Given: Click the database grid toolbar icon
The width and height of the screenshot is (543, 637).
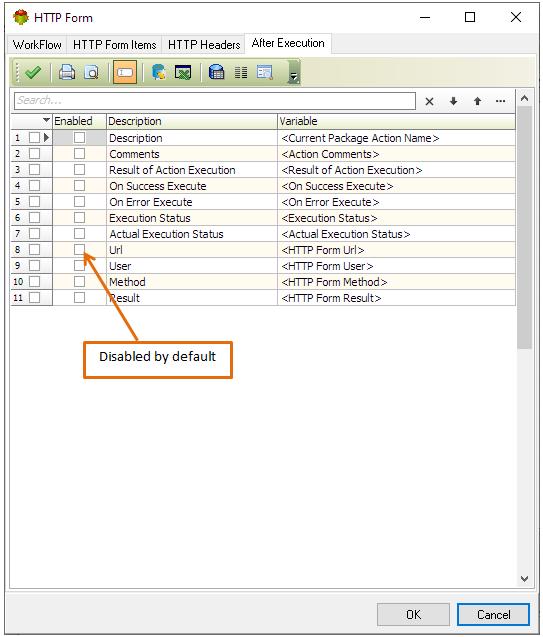Looking at the screenshot, I should pyautogui.click(x=216, y=72).
